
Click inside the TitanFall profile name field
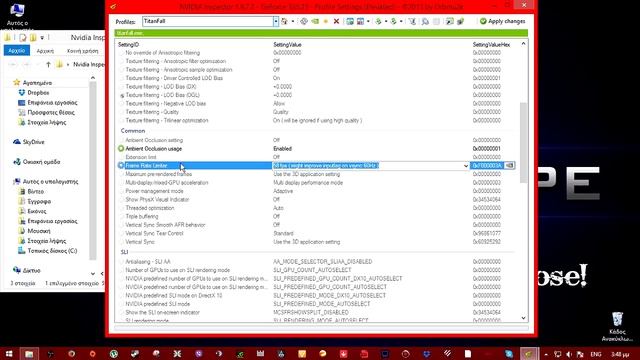pos(208,21)
